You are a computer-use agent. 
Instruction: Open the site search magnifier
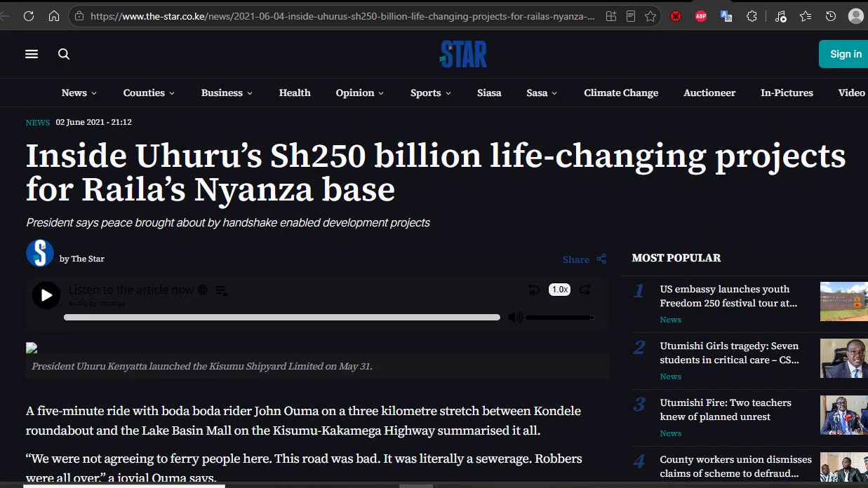[64, 54]
